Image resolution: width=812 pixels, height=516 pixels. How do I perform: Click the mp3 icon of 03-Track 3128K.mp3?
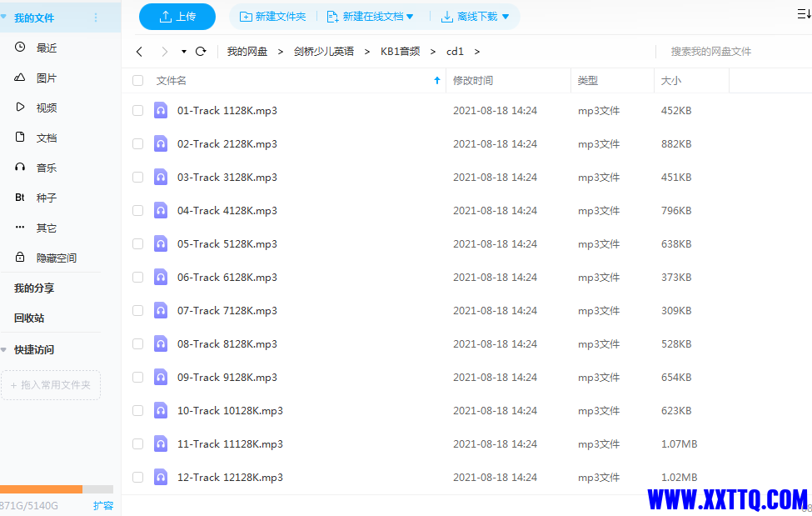point(161,177)
